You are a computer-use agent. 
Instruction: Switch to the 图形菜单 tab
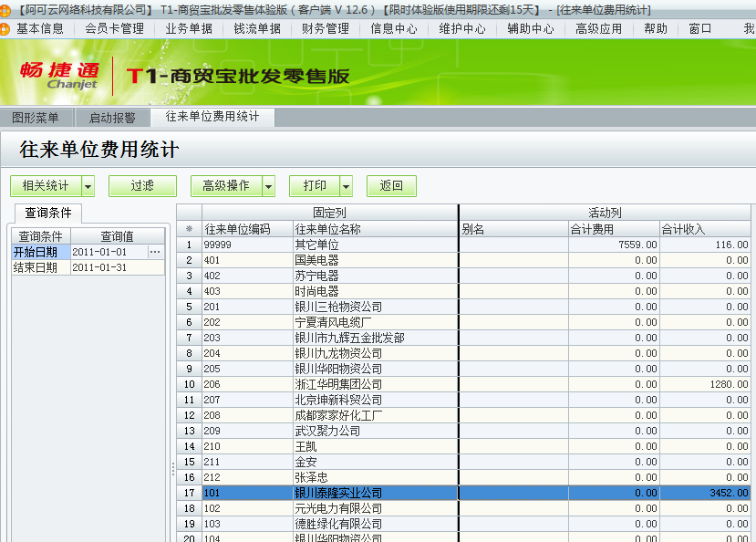click(x=36, y=118)
